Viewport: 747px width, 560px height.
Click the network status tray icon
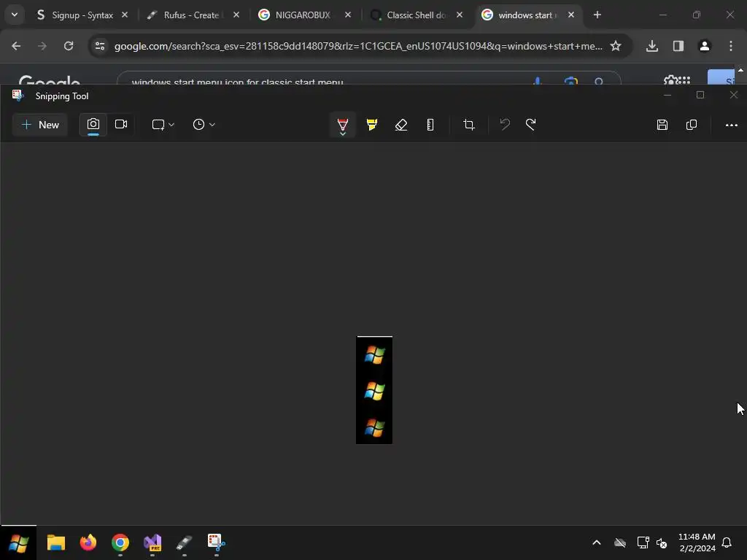[x=643, y=542]
